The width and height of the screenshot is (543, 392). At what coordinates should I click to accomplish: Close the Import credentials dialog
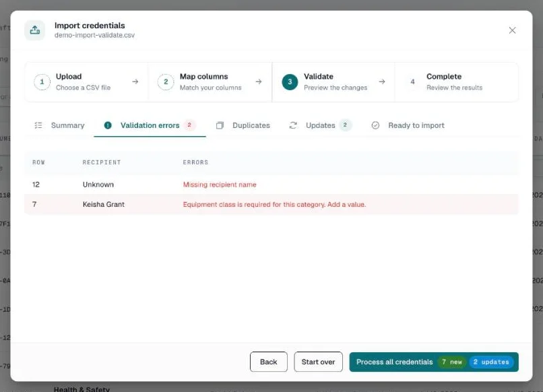[512, 30]
